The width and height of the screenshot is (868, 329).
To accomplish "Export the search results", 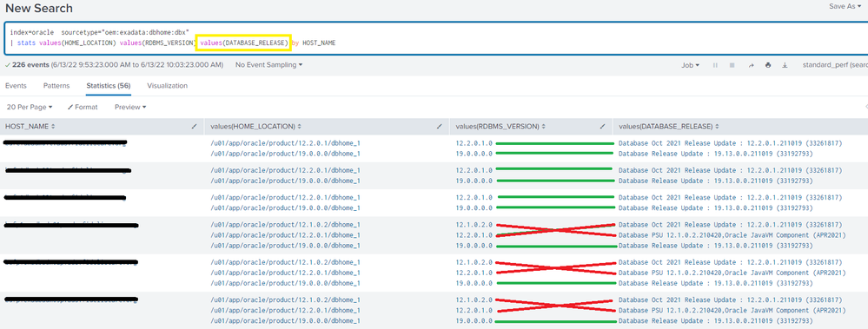I will click(785, 65).
